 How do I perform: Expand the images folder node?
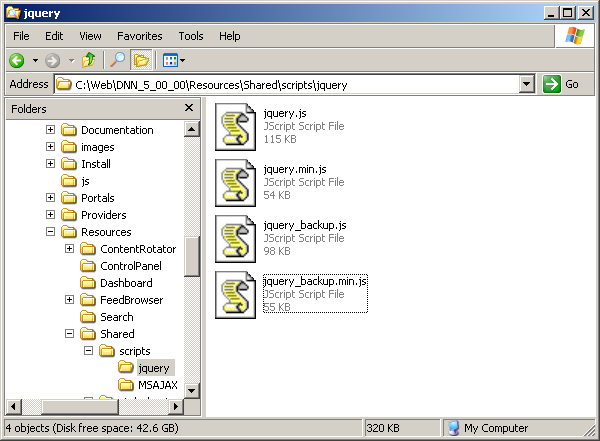(x=50, y=146)
